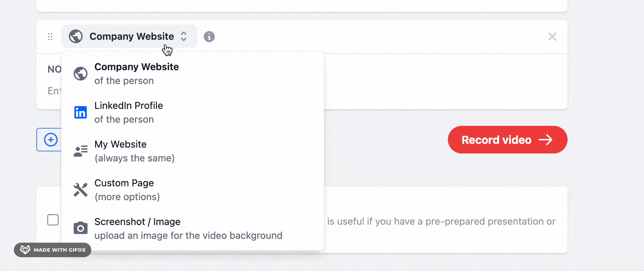This screenshot has width=644, height=271.
Task: Click the Made with Gifox fox badge
Action: pos(53,250)
